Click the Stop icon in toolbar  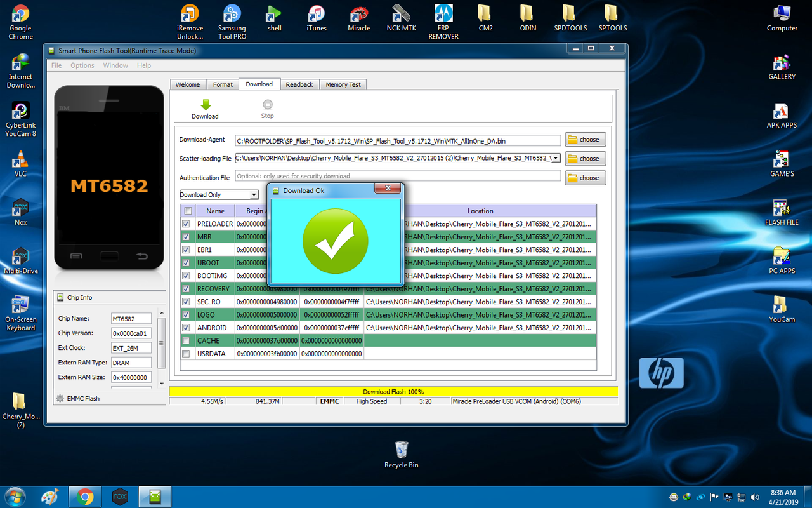coord(268,105)
